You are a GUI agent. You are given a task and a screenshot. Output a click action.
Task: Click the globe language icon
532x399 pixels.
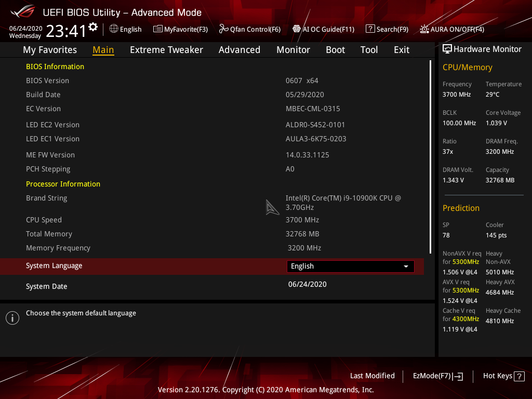coord(114,29)
